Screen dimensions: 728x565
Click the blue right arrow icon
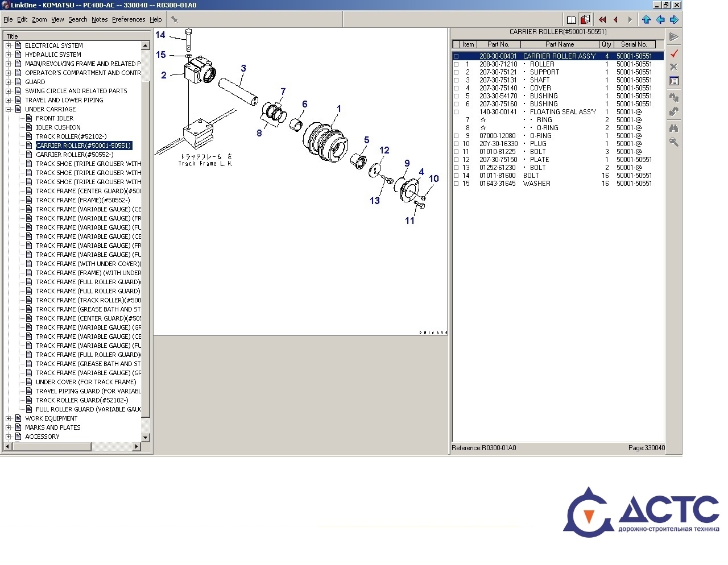click(x=674, y=19)
